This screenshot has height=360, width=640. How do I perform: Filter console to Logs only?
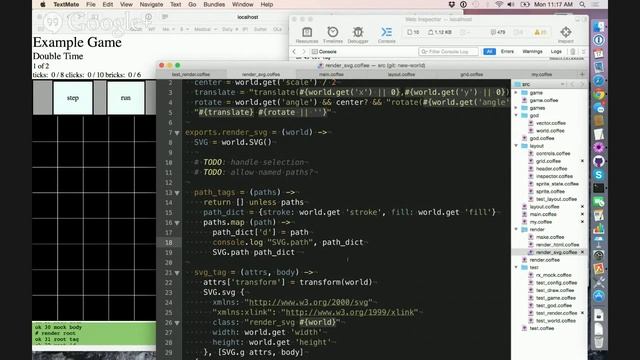(x=556, y=51)
